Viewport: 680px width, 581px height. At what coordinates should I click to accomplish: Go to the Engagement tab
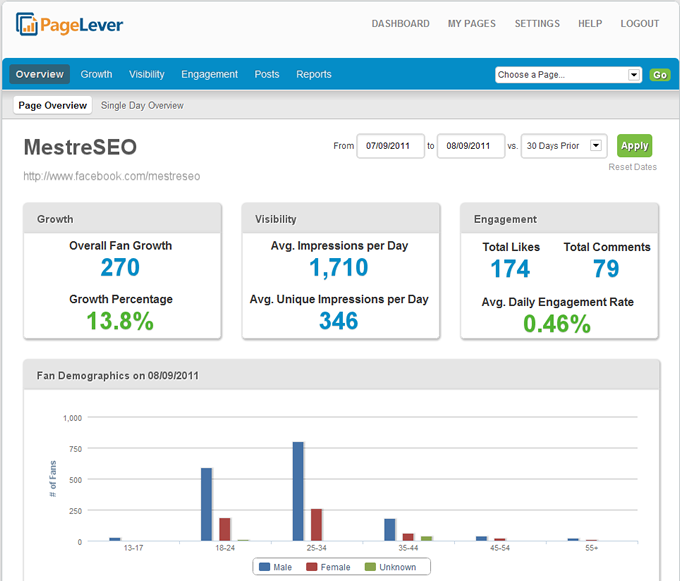tap(209, 74)
